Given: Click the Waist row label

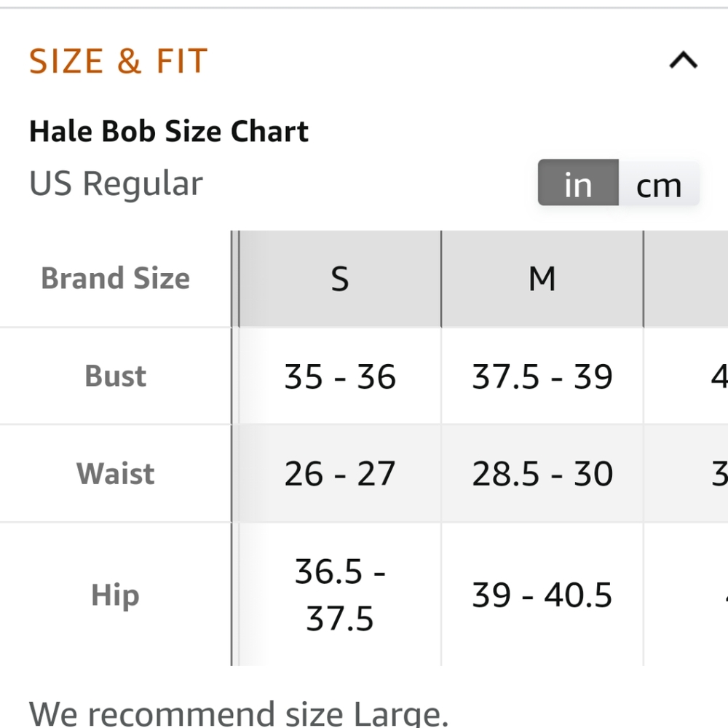Looking at the screenshot, I should coord(116,474).
